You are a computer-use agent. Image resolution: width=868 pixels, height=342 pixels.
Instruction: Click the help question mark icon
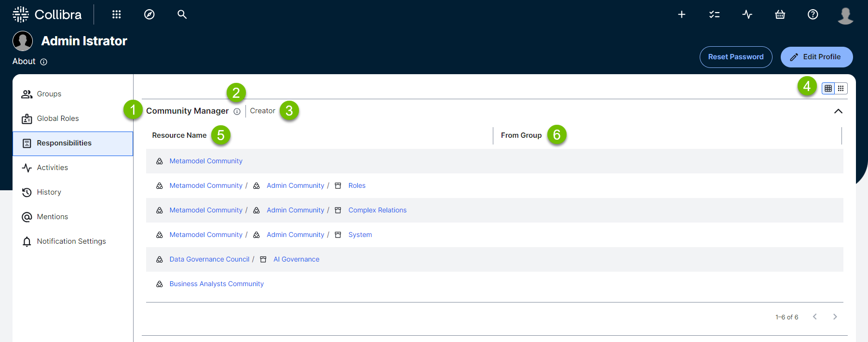coord(813,14)
